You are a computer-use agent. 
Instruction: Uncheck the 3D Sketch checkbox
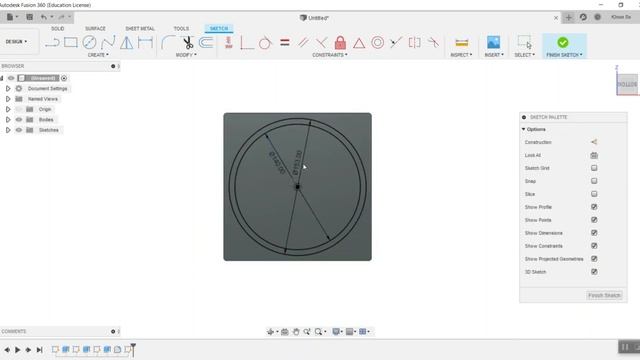[594, 272]
